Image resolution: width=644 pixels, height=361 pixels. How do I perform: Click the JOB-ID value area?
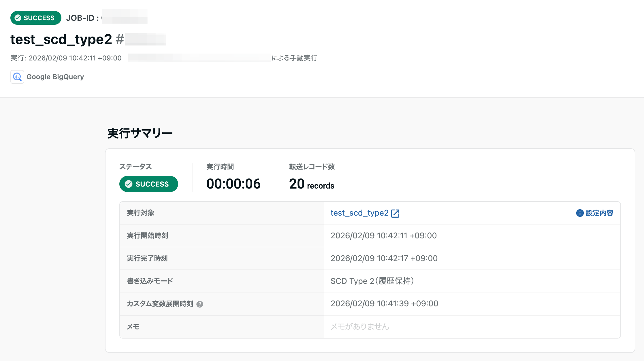125,18
